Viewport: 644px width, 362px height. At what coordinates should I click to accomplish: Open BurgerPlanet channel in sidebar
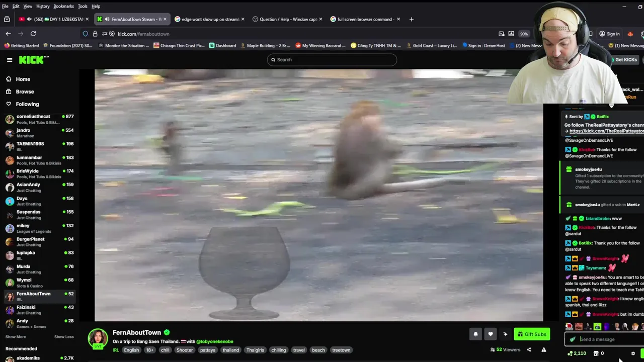coord(39,242)
